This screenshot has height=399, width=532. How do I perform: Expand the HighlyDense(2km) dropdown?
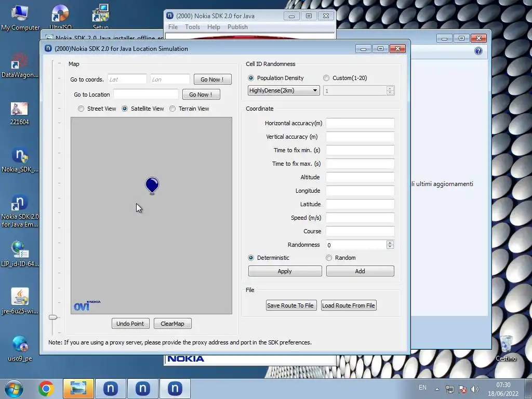point(284,90)
